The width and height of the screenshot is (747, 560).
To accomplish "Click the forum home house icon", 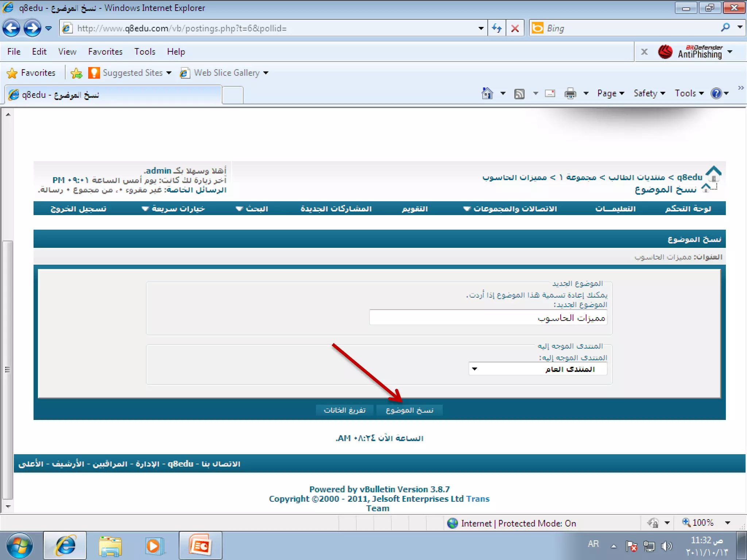I will [x=713, y=174].
